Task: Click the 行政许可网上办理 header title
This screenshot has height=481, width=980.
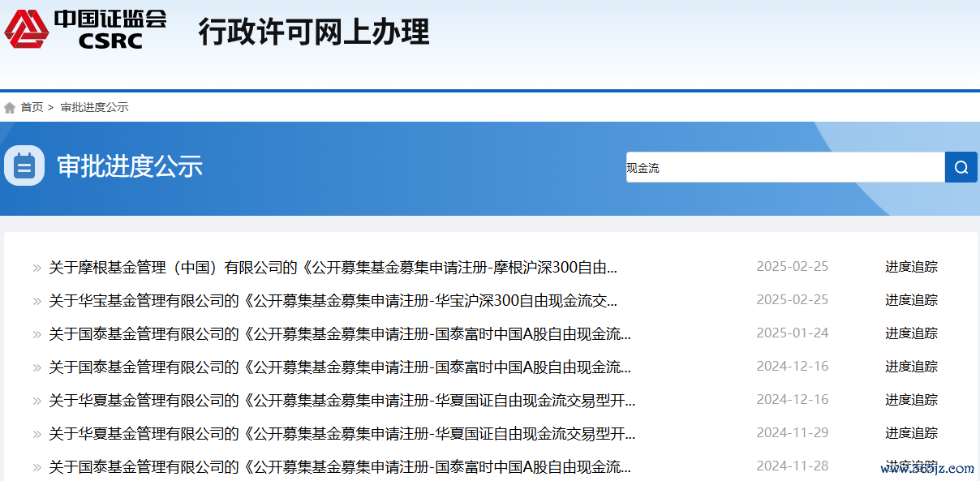Action: [x=314, y=32]
